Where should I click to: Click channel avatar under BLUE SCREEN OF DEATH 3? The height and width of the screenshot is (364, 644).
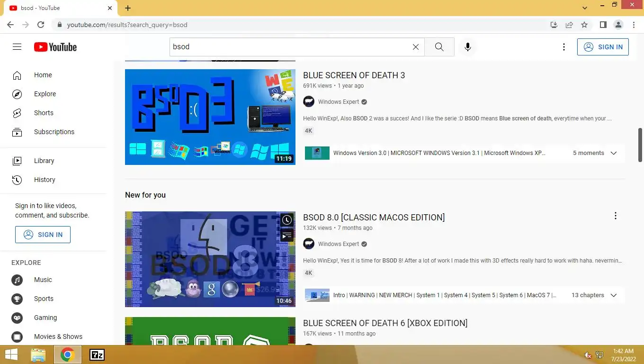[x=309, y=101]
